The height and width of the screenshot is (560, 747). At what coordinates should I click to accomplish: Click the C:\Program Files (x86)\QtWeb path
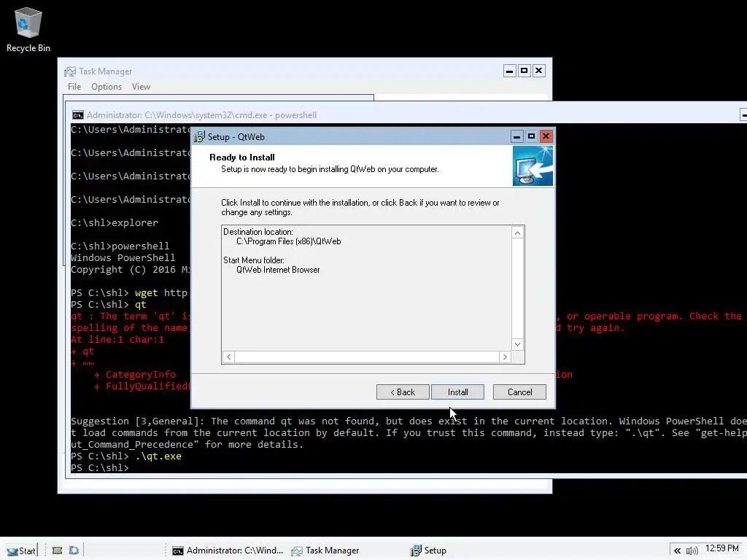pos(289,241)
